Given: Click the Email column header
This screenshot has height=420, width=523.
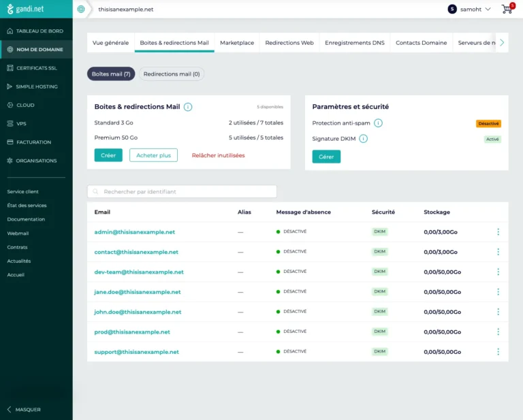Looking at the screenshot, I should tap(102, 212).
